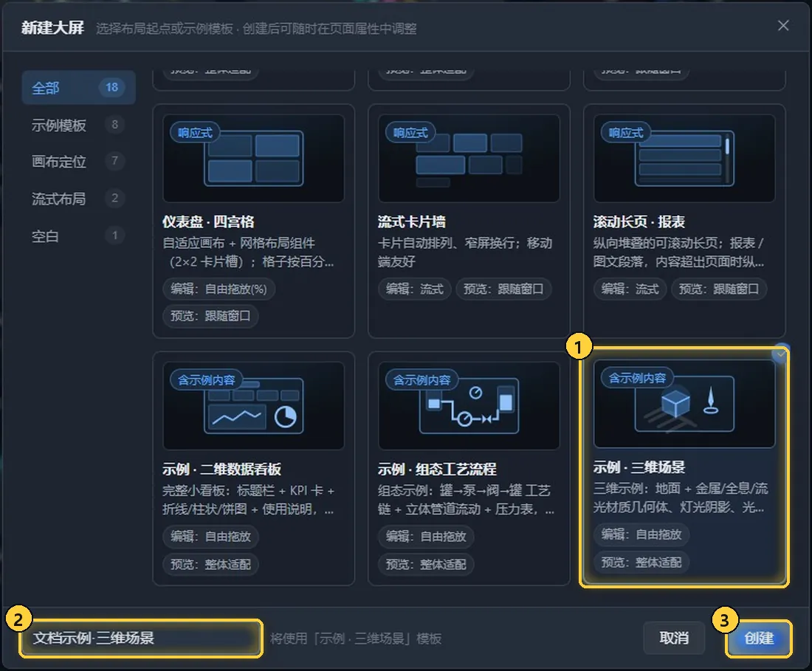This screenshot has height=671, width=812.
Task: Open the 画布定位 category
Action: [79, 162]
